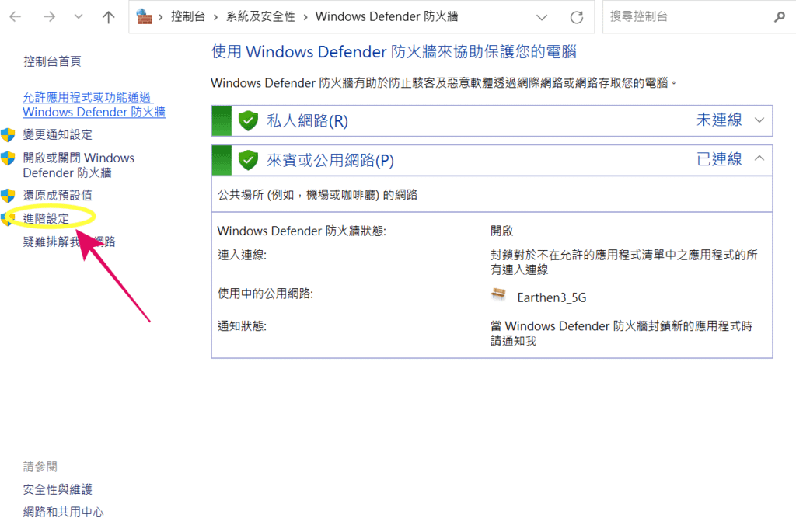The height and width of the screenshot is (532, 796).
Task: Open 安全性與維護 link
Action: [58, 489]
